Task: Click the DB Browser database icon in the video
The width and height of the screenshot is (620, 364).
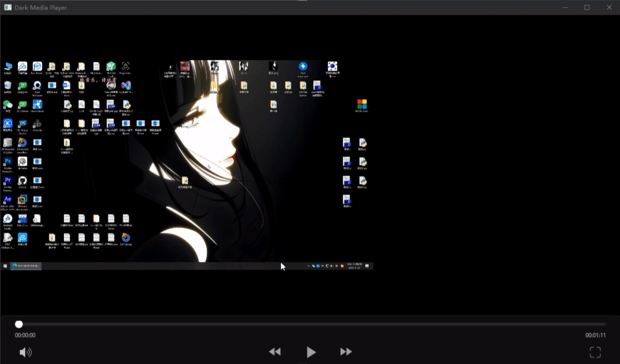Action: [x=8, y=142]
